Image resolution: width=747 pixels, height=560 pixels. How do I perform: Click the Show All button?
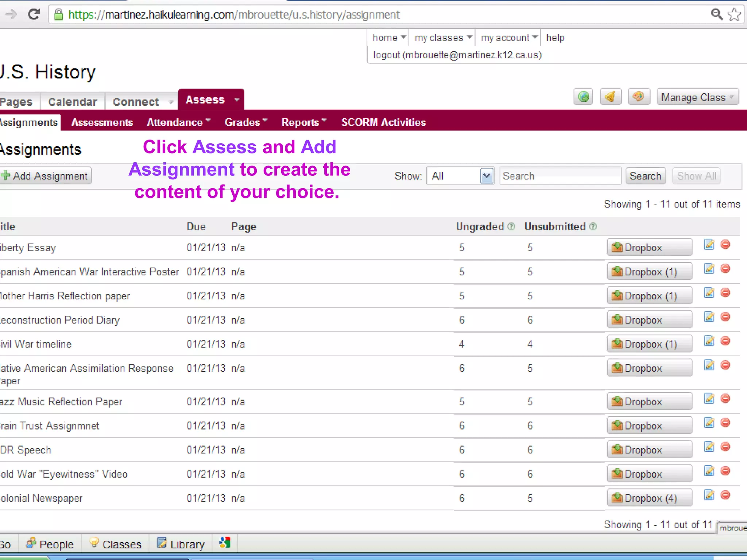pyautogui.click(x=696, y=176)
